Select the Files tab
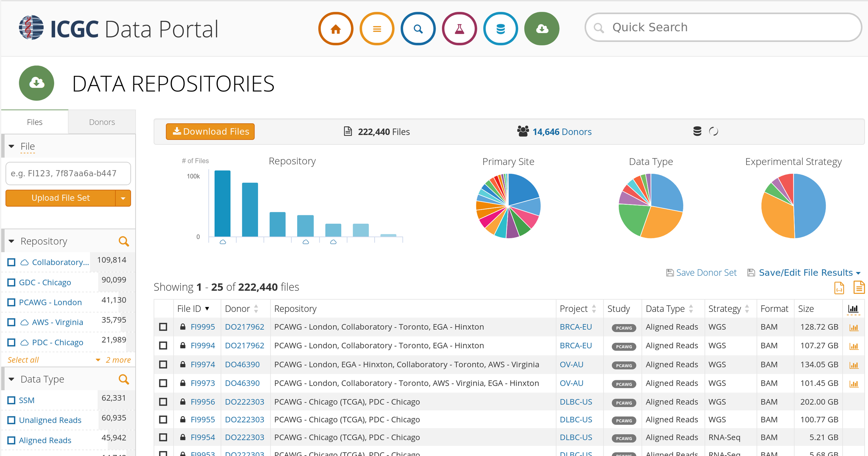Viewport: 868px width, 456px height. pos(34,122)
